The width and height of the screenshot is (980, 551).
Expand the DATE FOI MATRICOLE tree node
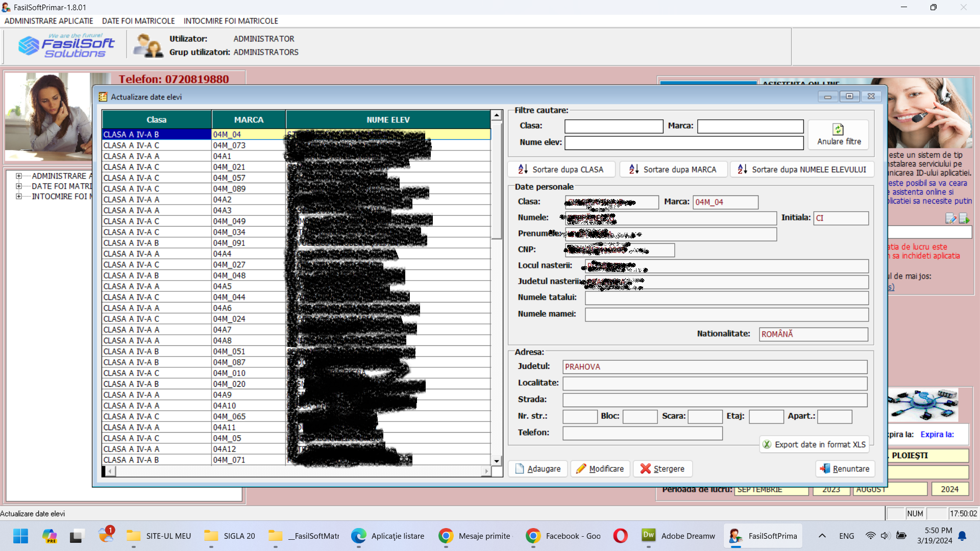click(19, 186)
